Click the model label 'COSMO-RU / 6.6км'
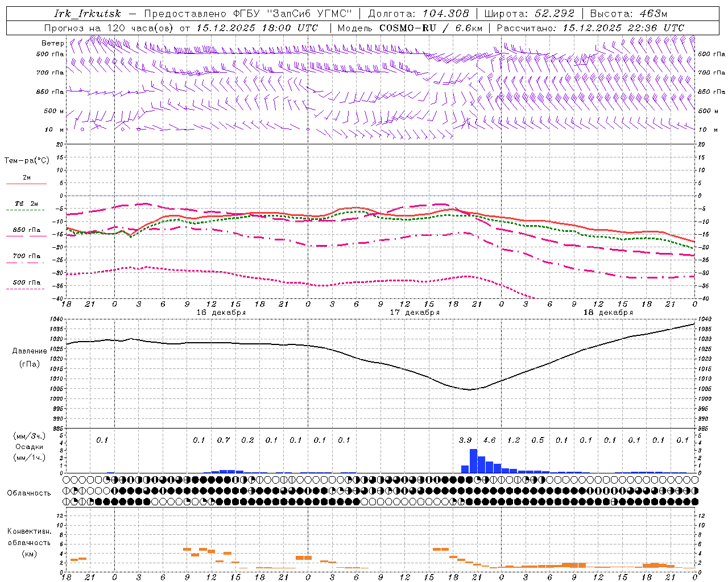Image resolution: width=728 pixels, height=582 pixels. point(431,28)
